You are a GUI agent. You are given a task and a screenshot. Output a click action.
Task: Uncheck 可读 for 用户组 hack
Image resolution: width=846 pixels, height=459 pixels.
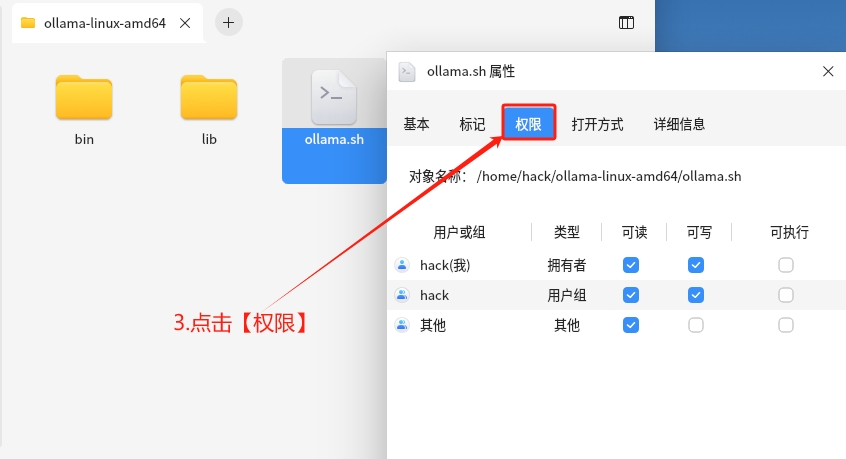(631, 295)
